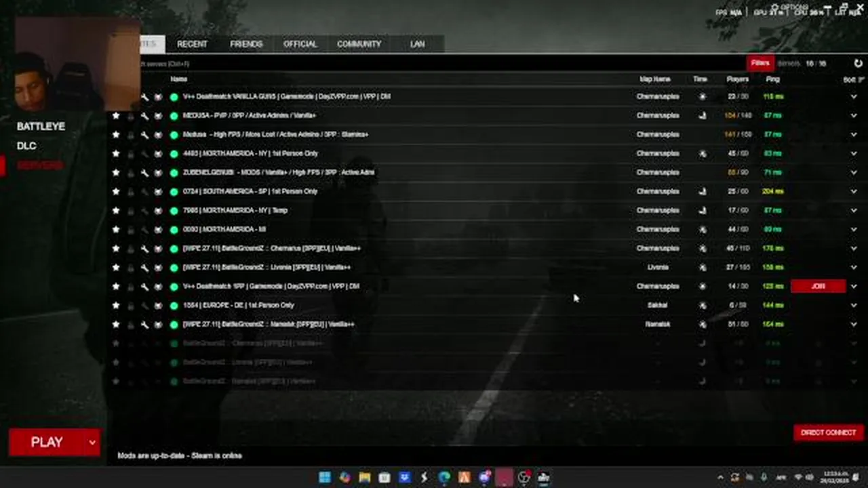The width and height of the screenshot is (868, 488).
Task: Open the DLC section in the sidebar
Action: pyautogui.click(x=26, y=146)
